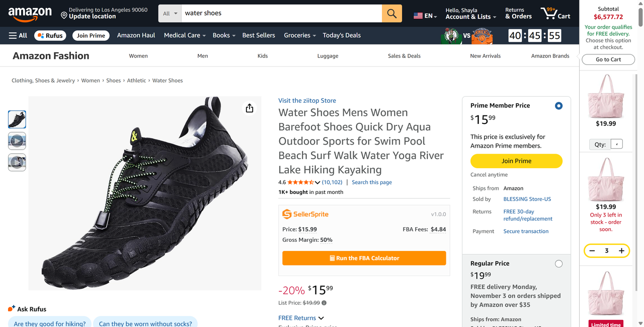Screen dimensions: 644x327
Task: Click the List Price info icon
Action: 324,303
